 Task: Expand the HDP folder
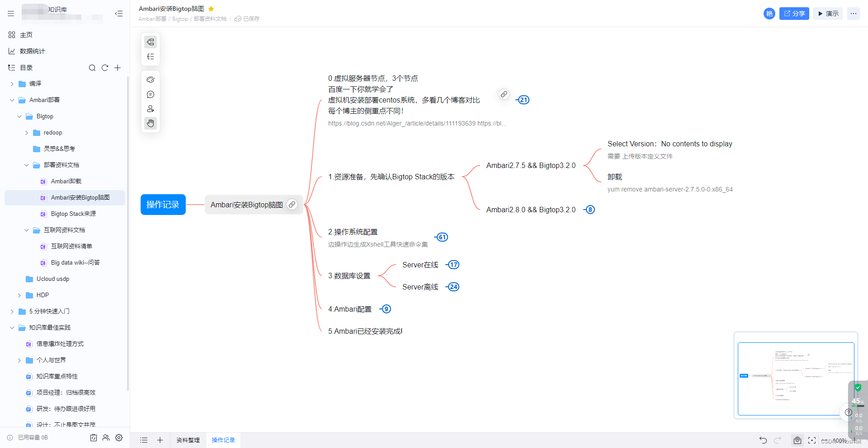pos(19,295)
